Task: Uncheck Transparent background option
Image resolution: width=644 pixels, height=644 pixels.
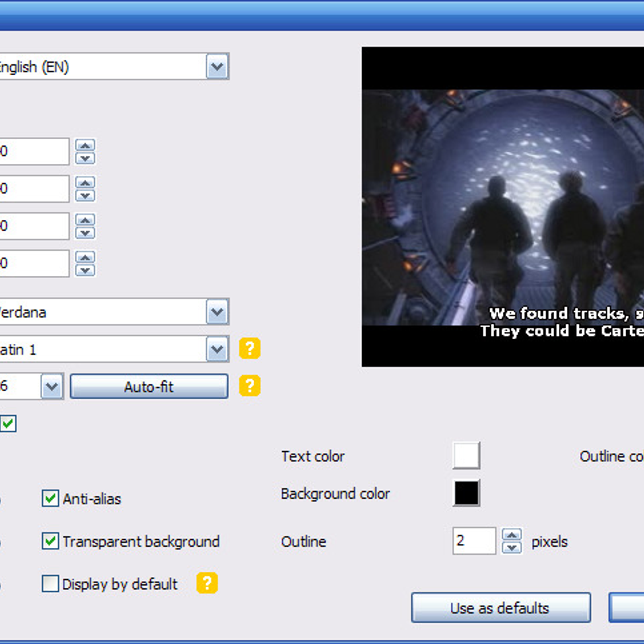Action: pos(50,541)
